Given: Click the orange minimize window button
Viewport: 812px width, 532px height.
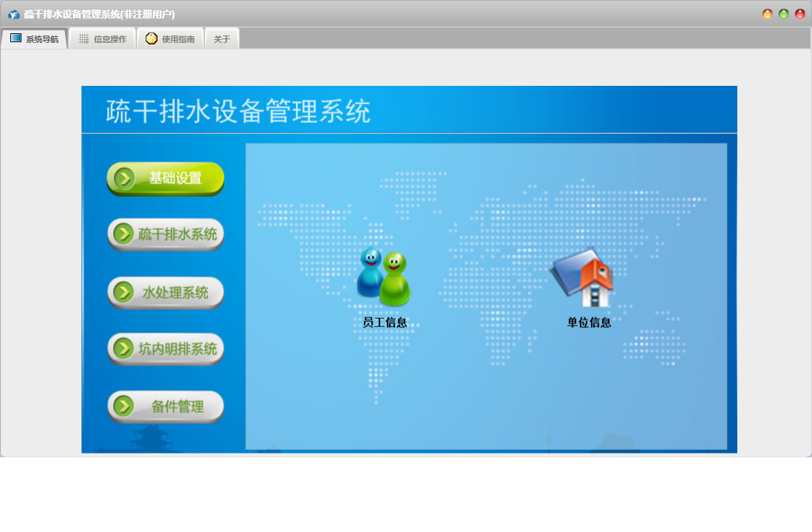Looking at the screenshot, I should (x=768, y=14).
